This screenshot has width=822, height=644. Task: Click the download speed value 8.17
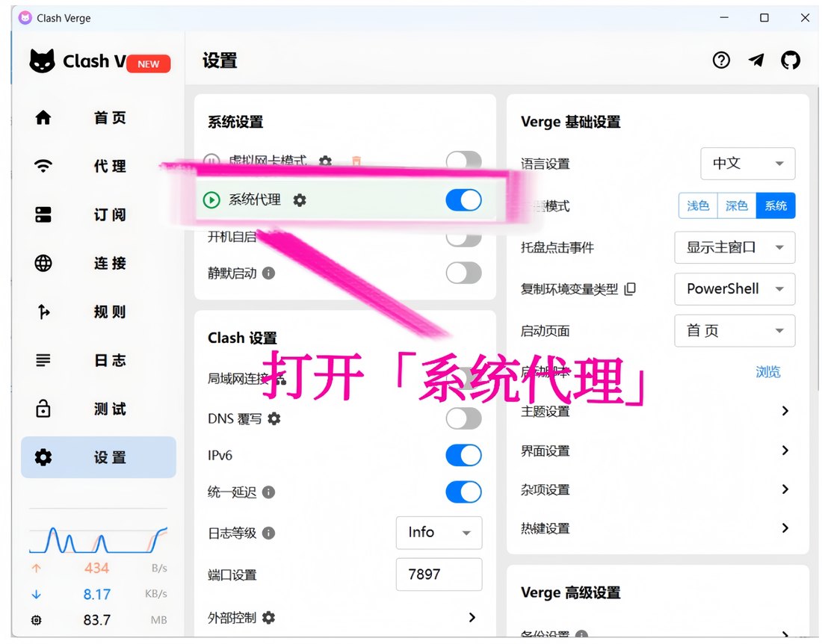(x=97, y=594)
